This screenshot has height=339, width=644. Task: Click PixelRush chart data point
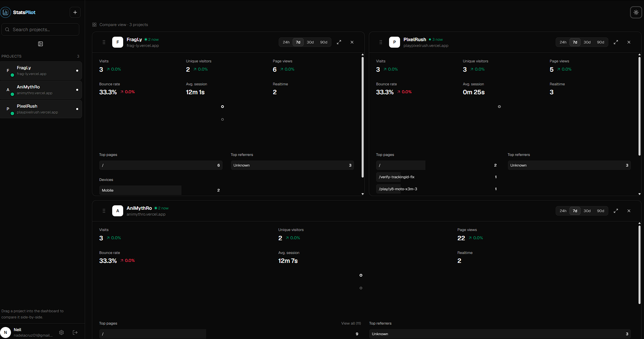click(500, 107)
